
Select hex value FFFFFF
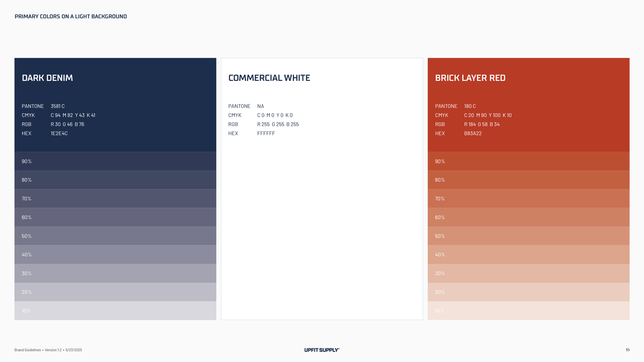point(266,133)
